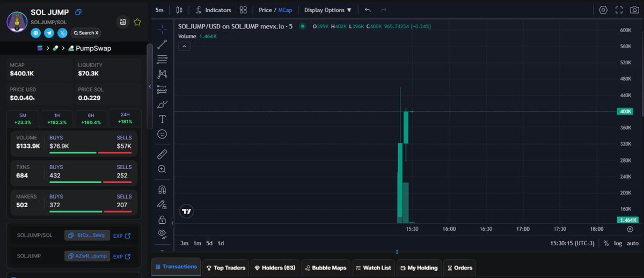
Task: Open SOLJUMP token EXP explorer link
Action: point(122,257)
